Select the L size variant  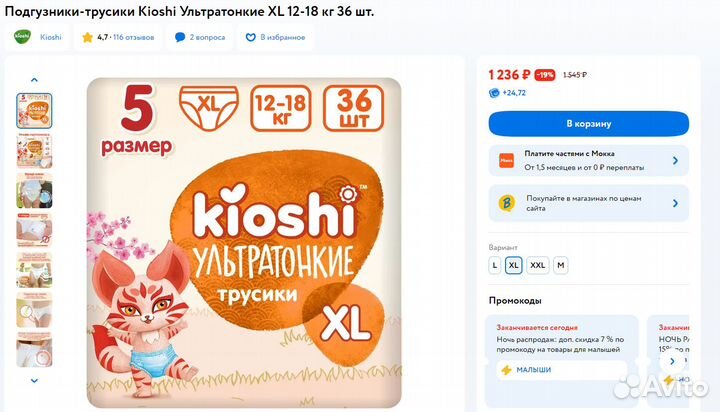(495, 265)
